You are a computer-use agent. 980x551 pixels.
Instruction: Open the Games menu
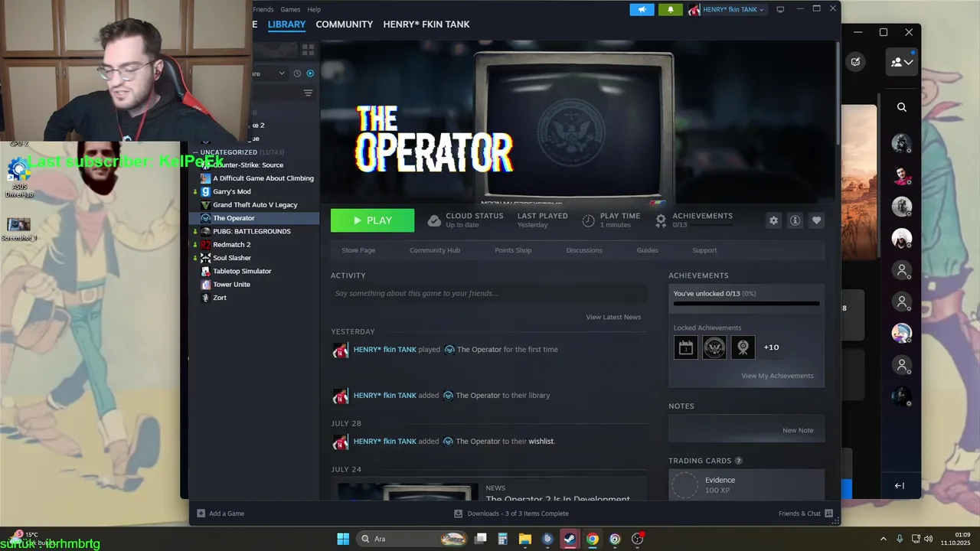click(290, 9)
